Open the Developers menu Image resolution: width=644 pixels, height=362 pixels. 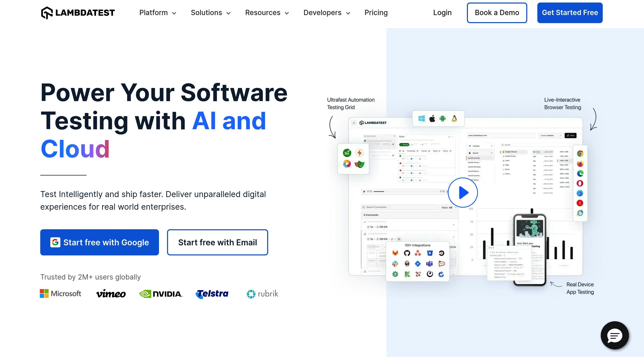click(327, 12)
